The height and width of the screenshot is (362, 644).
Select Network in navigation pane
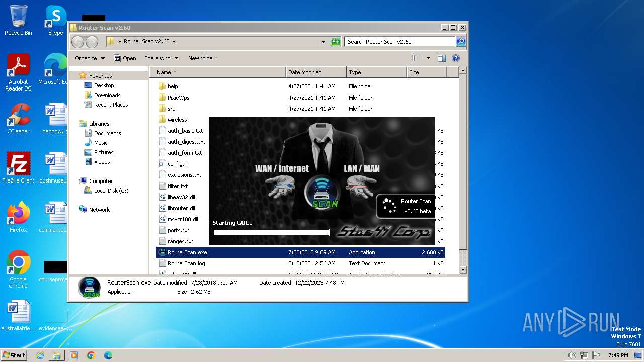click(x=94, y=210)
